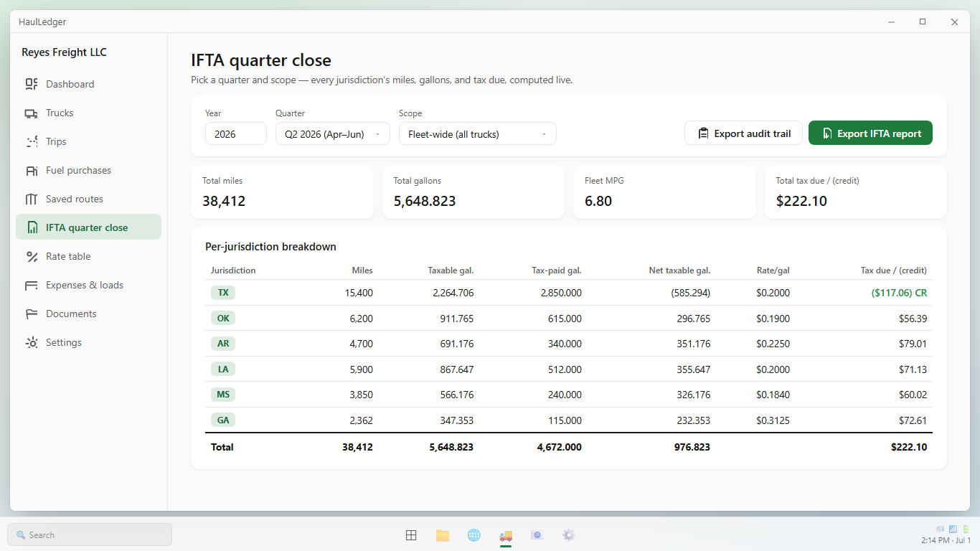
Task: Click the Settings gear icon in sidebar
Action: pyautogui.click(x=32, y=342)
